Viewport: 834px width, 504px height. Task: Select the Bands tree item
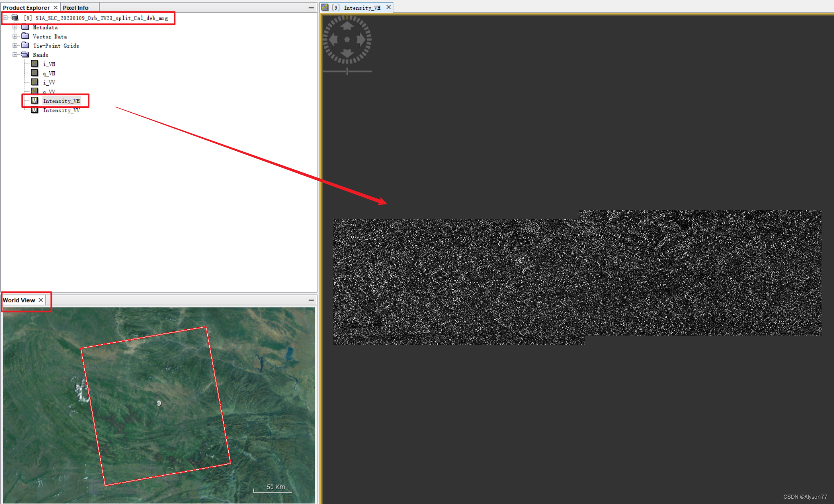tap(40, 55)
